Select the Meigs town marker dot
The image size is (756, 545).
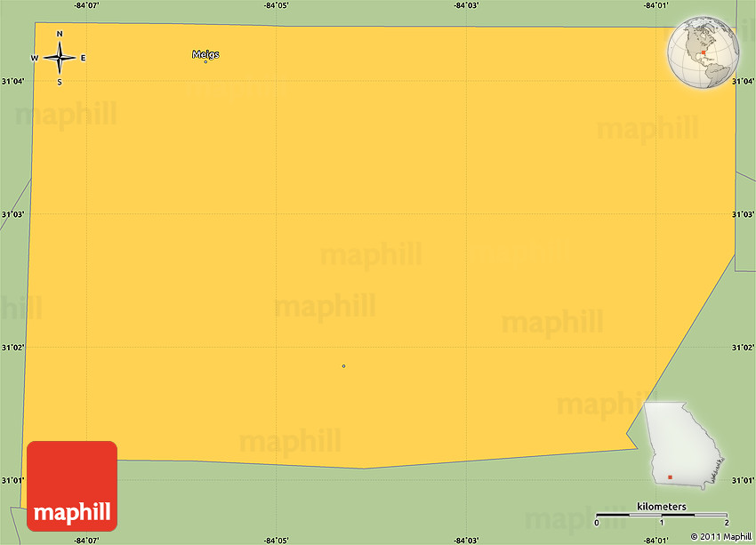pos(205,61)
